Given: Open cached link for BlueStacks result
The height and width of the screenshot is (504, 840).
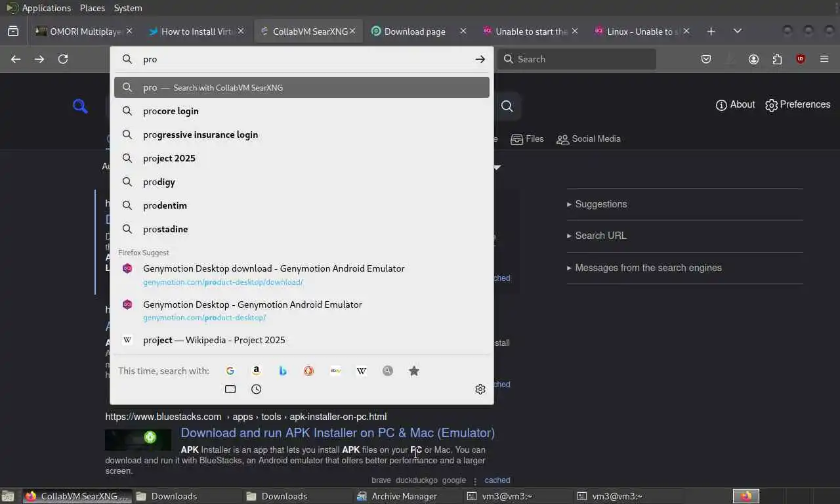Looking at the screenshot, I should [497, 480].
